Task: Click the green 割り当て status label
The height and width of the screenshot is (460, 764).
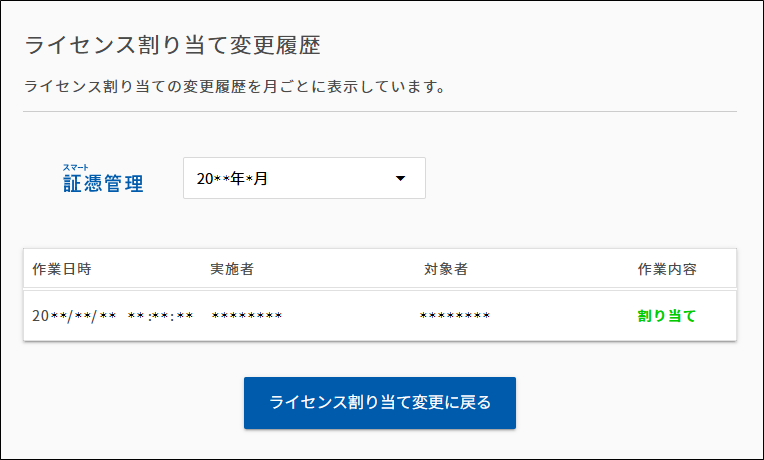Action: (666, 316)
